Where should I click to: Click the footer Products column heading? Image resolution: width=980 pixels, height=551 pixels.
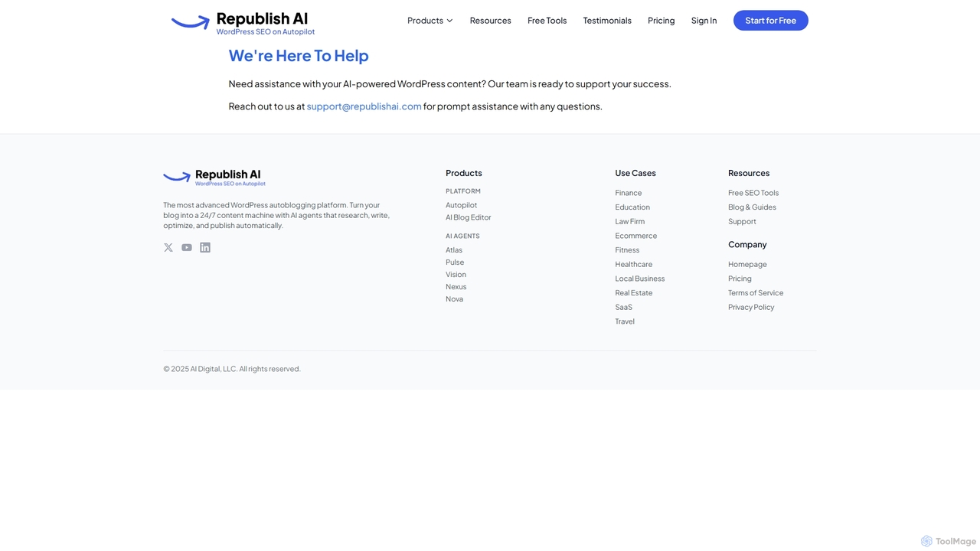tap(464, 173)
